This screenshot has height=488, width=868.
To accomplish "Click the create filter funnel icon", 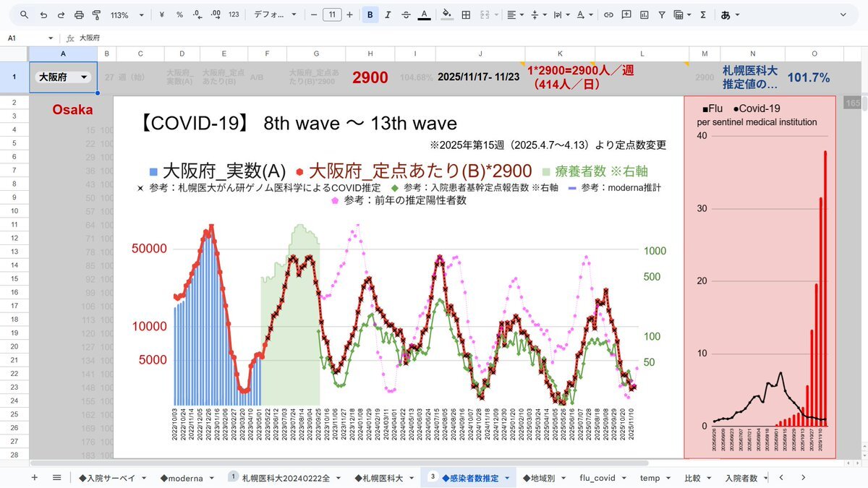I will click(661, 14).
